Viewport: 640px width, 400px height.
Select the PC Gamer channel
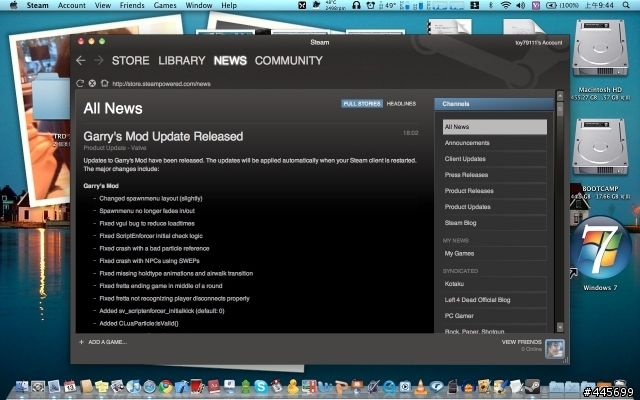click(x=495, y=316)
